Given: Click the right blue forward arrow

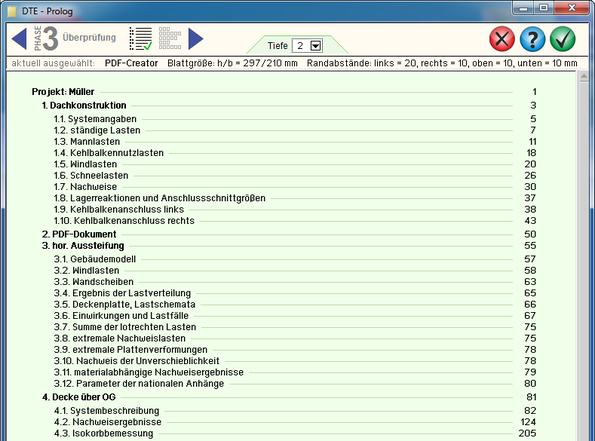Looking at the screenshot, I should coord(196,39).
